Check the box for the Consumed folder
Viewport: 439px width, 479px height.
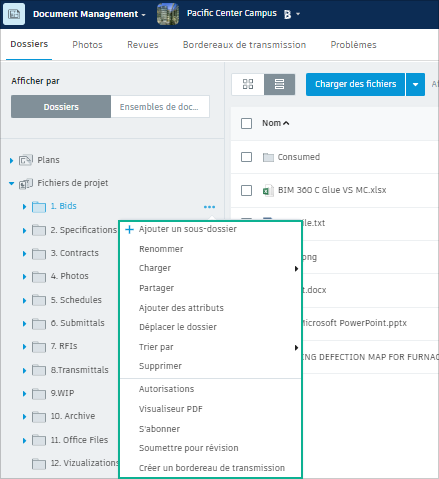[x=246, y=157]
